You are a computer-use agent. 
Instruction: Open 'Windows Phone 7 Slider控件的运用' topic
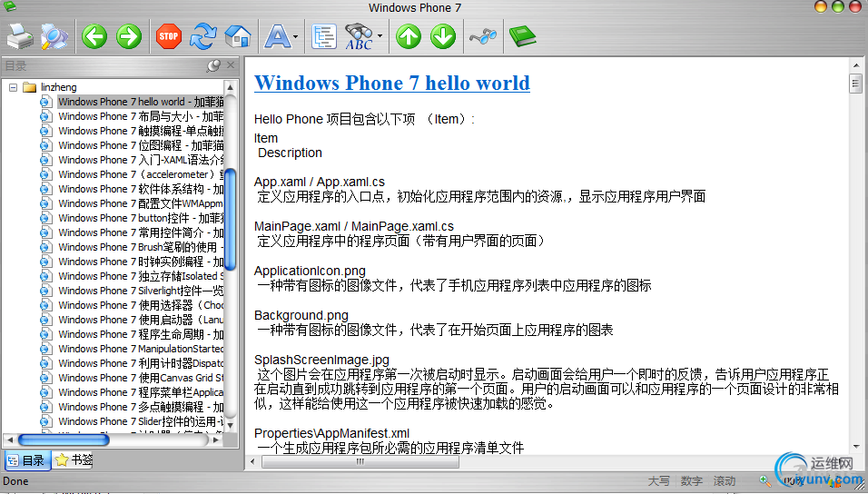click(x=141, y=421)
